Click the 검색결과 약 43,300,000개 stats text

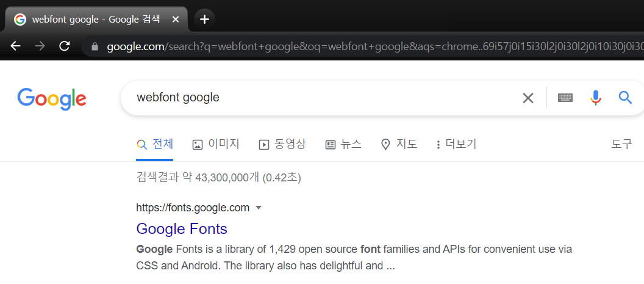click(x=218, y=177)
